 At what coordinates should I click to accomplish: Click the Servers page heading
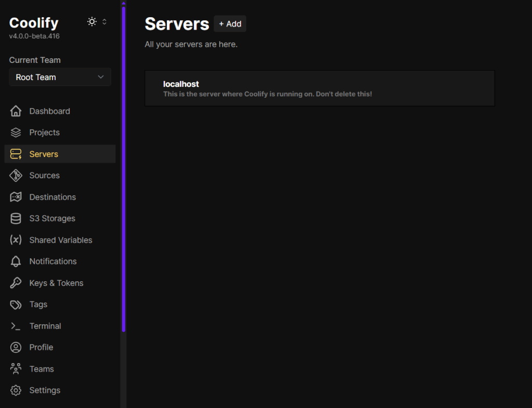177,24
